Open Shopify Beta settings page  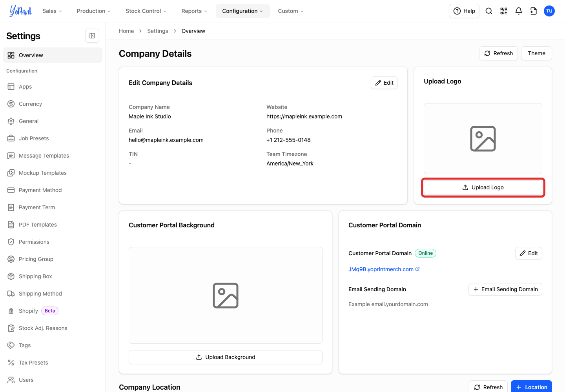point(53,311)
